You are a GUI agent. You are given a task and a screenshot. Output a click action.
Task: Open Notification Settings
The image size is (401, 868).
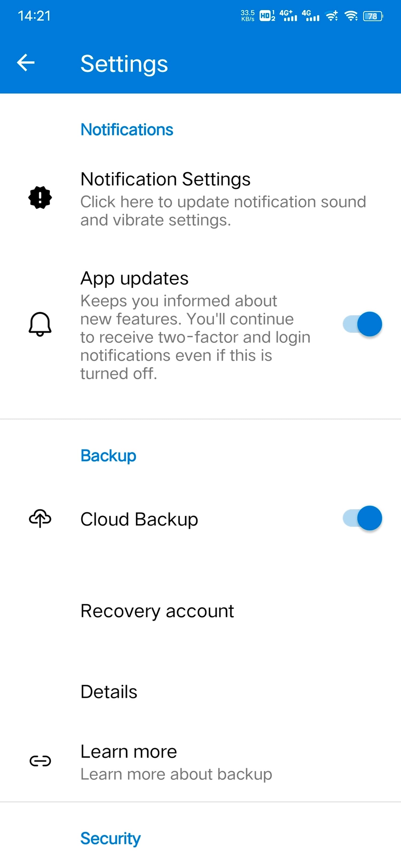click(165, 179)
